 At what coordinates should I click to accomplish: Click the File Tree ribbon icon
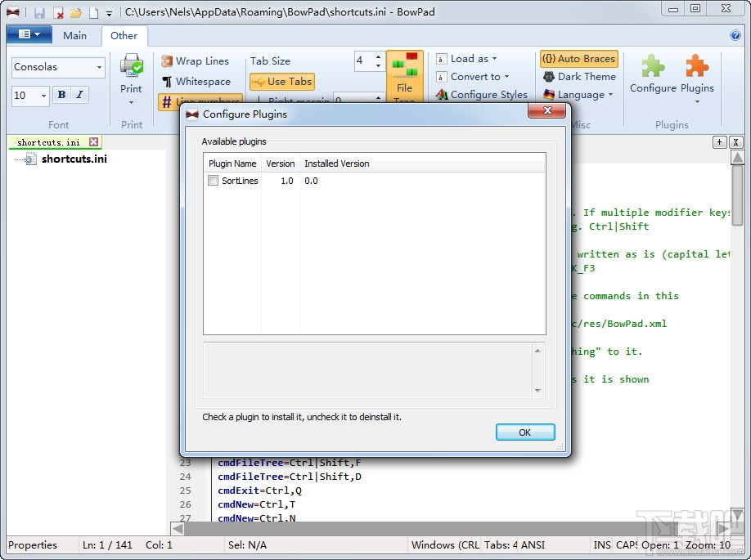[x=404, y=67]
